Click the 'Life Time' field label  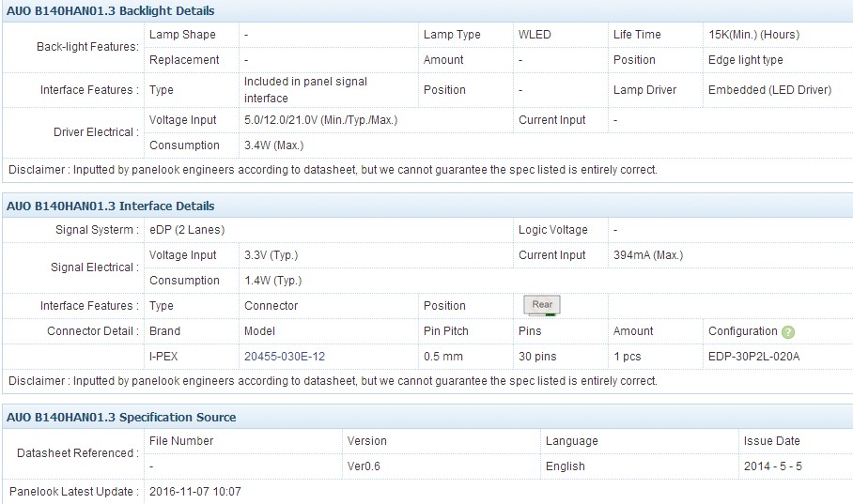coord(637,35)
